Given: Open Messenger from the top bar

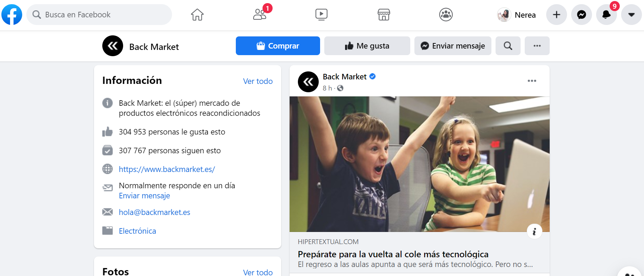Looking at the screenshot, I should 582,15.
